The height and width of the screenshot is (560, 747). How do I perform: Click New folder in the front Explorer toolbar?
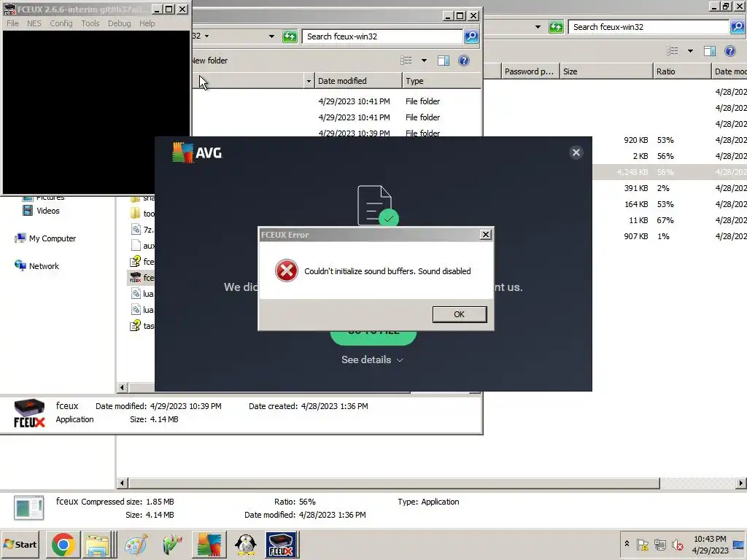[x=209, y=61]
